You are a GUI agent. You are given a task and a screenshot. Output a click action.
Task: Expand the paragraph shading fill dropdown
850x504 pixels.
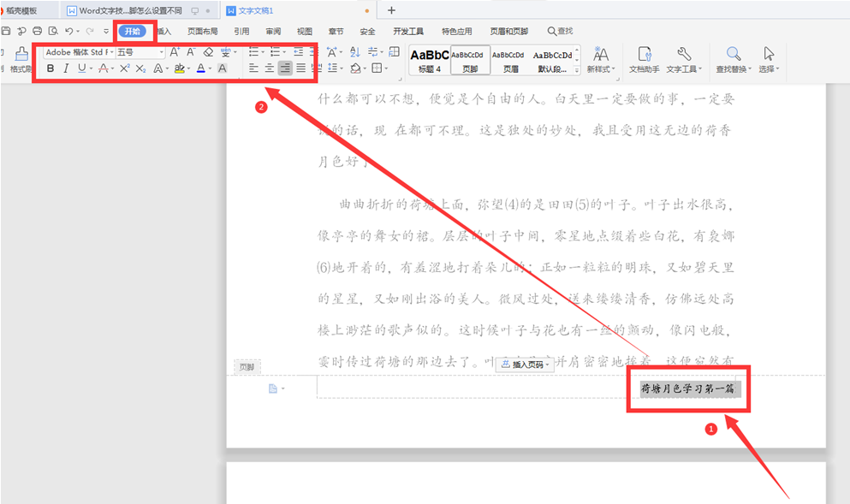point(365,68)
